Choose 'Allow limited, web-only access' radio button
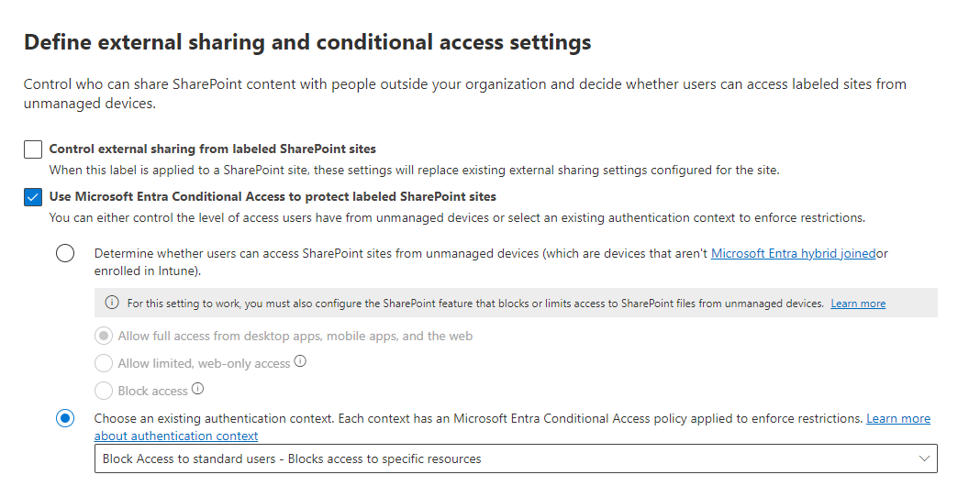Viewport: 980px width, 497px height. tap(104, 364)
